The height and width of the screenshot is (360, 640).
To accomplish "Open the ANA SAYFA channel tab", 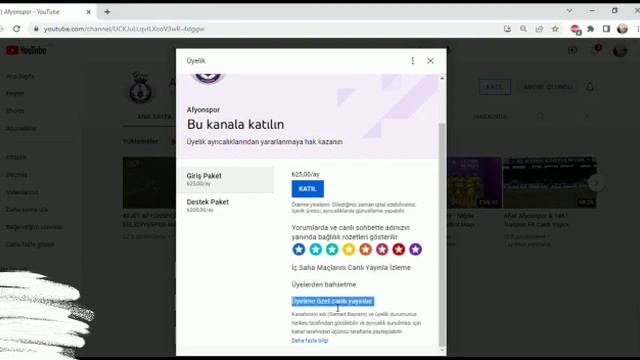I will pos(154,117).
